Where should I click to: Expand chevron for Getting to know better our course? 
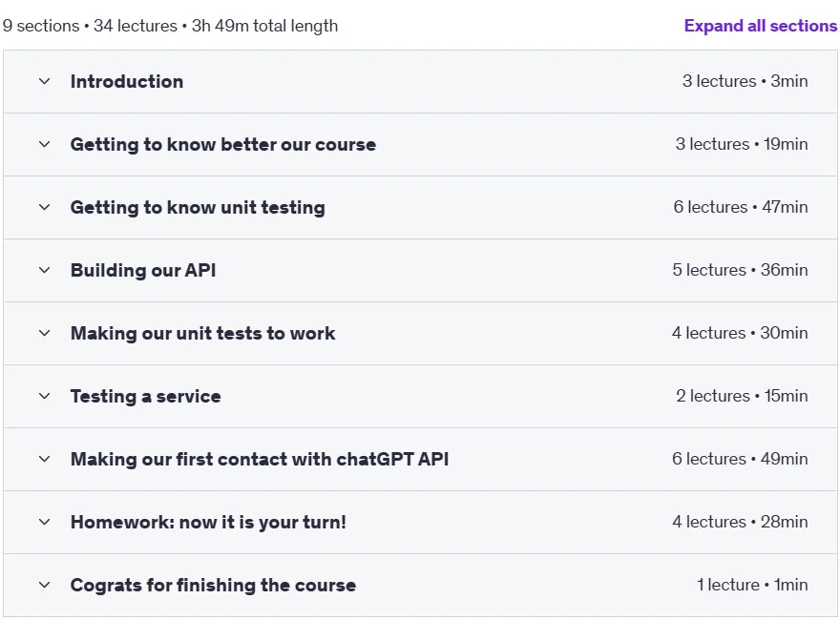[x=45, y=144]
